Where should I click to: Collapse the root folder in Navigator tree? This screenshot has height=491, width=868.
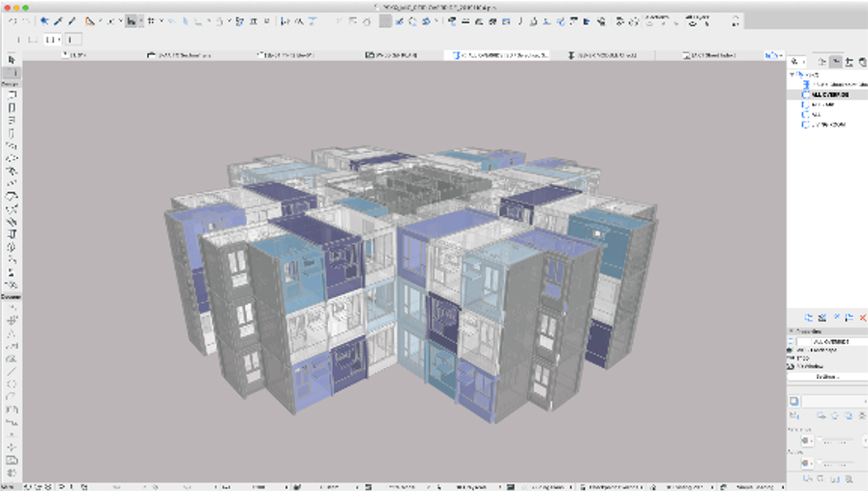[792, 75]
